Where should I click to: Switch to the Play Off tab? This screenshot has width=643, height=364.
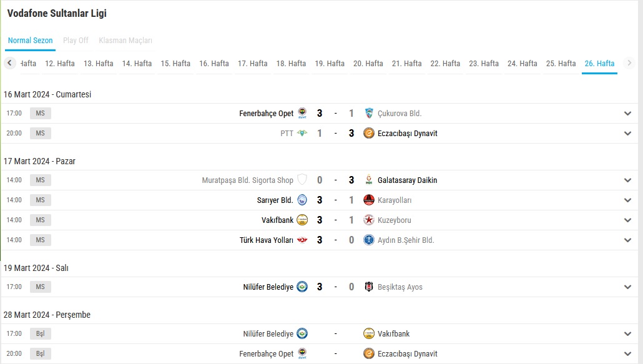(76, 40)
